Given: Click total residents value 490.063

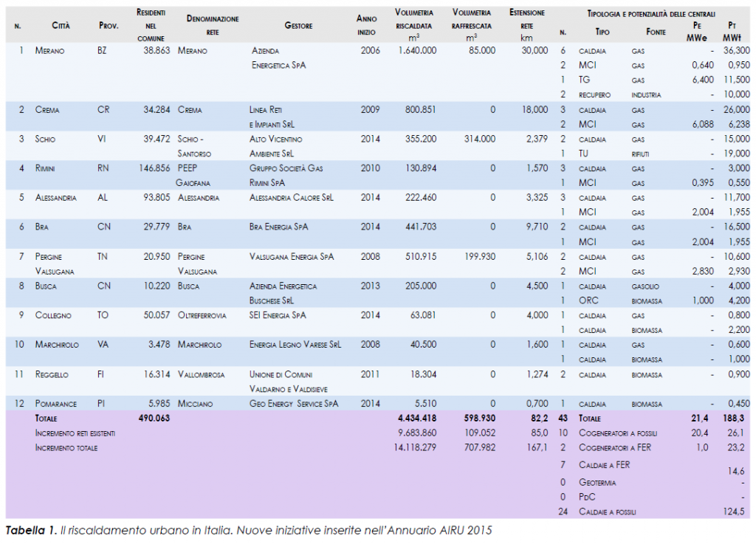Looking at the screenshot, I should coord(154,419).
